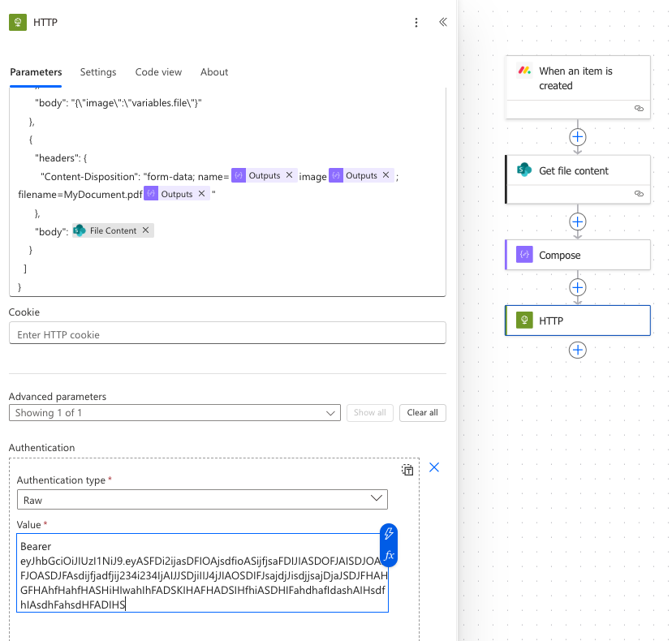Image resolution: width=672 pixels, height=641 pixels.
Task: Click the authentication view toggle icon
Action: click(407, 470)
